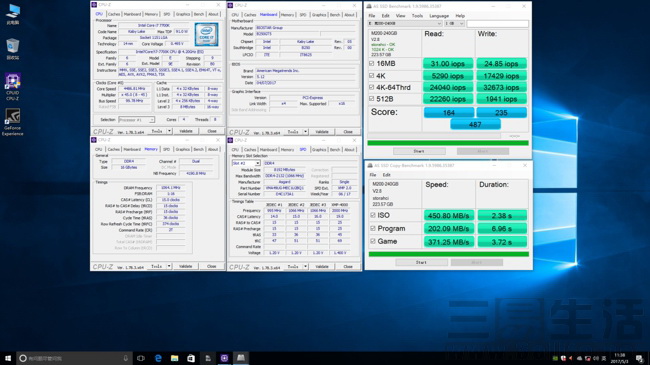
Task: Open File Explorer from the taskbar
Action: [x=175, y=358]
